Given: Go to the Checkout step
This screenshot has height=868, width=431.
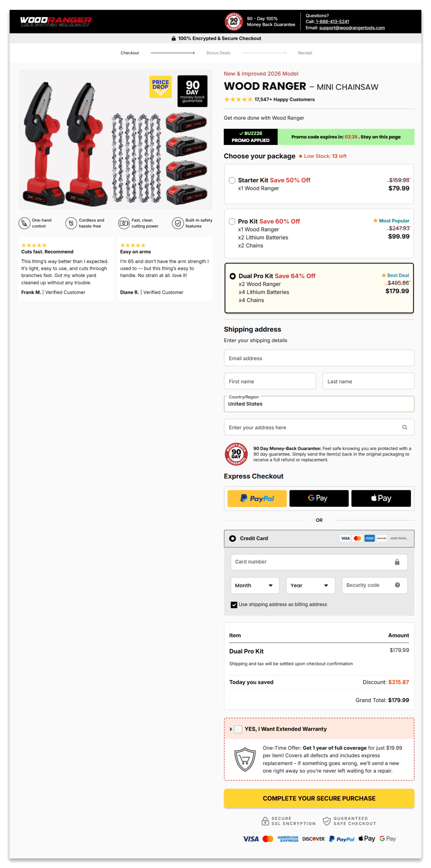Looking at the screenshot, I should tap(129, 53).
